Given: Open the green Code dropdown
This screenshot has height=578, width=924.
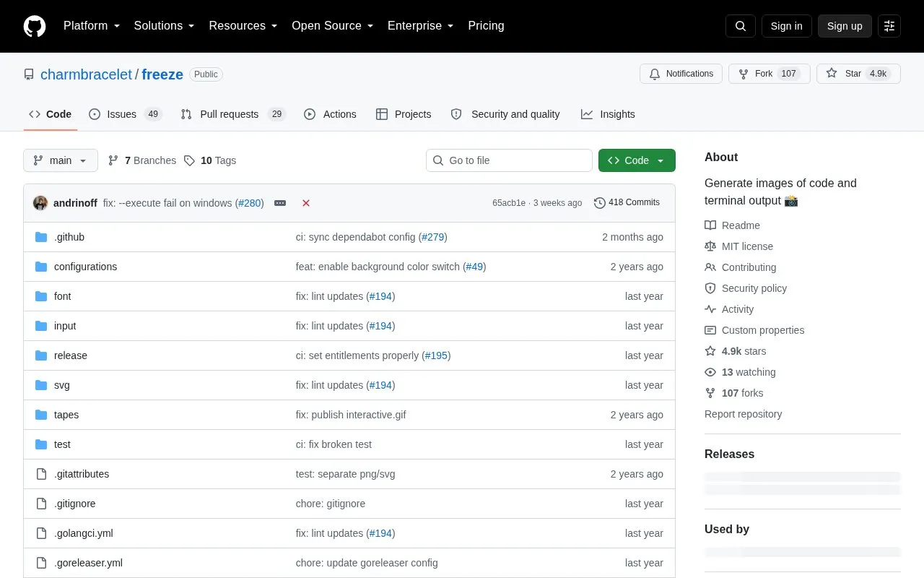Looking at the screenshot, I should [x=637, y=160].
